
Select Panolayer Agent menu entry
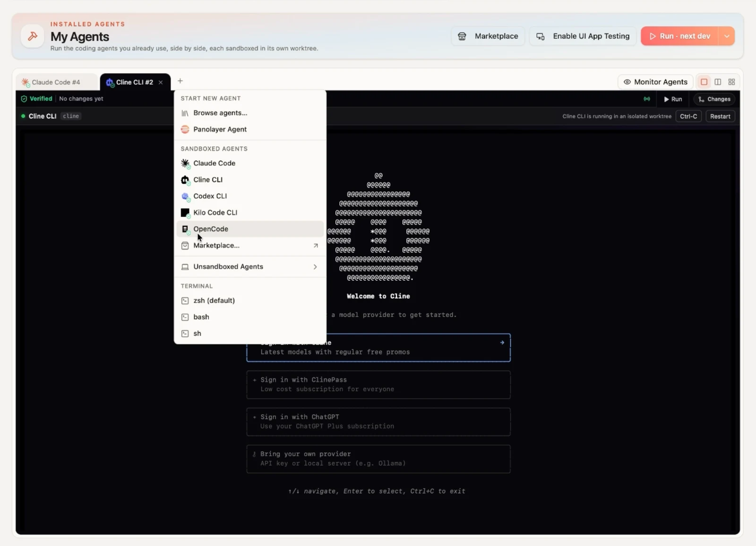tap(250, 130)
